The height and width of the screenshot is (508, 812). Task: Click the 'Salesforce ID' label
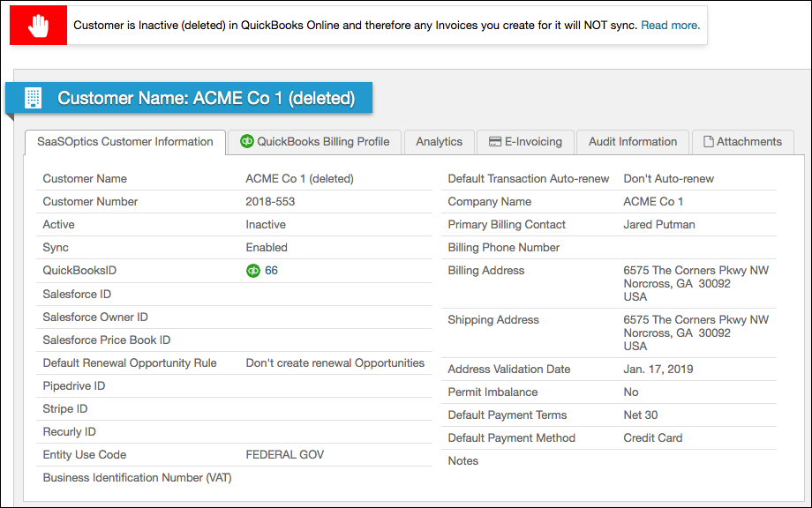[77, 295]
